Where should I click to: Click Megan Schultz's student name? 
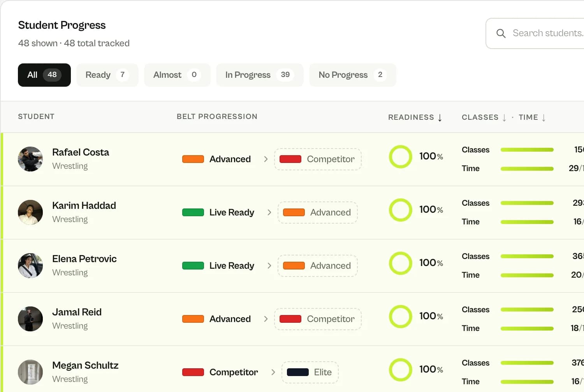[85, 366]
